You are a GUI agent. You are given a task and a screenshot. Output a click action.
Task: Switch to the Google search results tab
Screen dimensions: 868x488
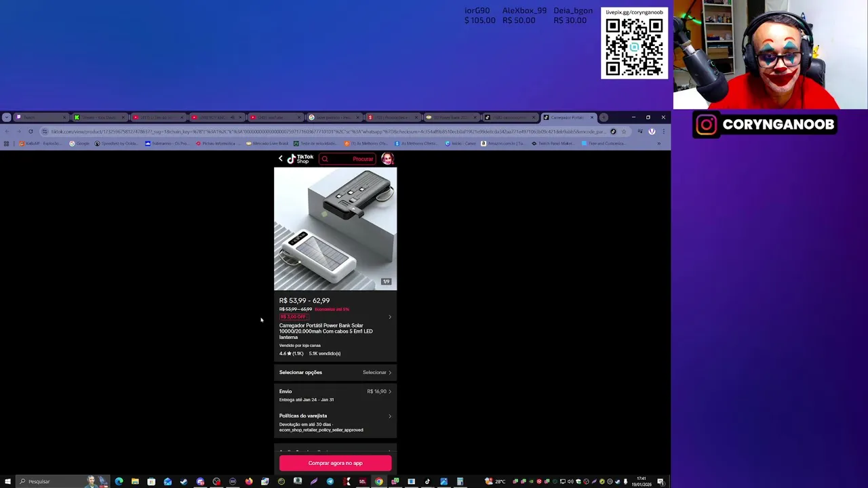click(333, 117)
